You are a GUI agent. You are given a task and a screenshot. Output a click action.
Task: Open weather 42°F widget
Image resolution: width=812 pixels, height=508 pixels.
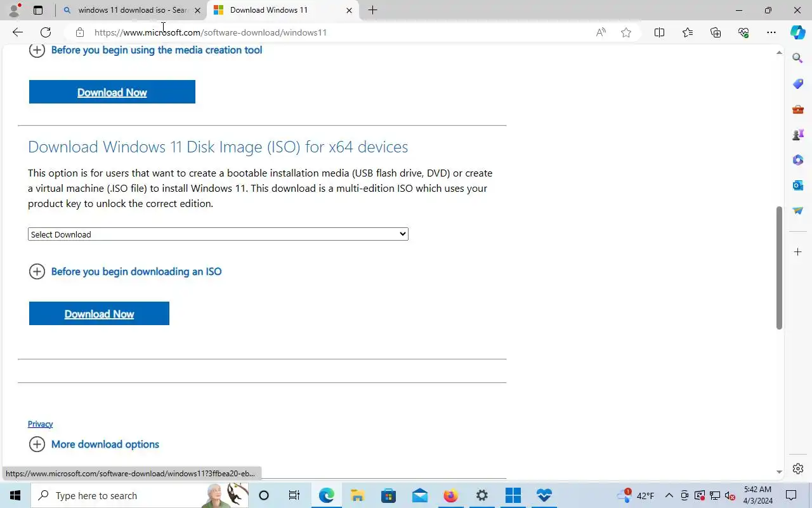coord(636,495)
